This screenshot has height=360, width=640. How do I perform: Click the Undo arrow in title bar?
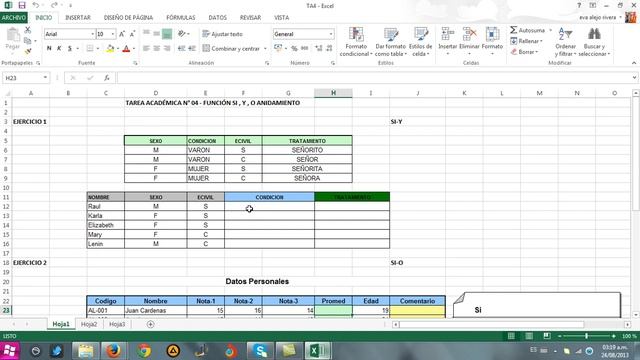tap(36, 5)
